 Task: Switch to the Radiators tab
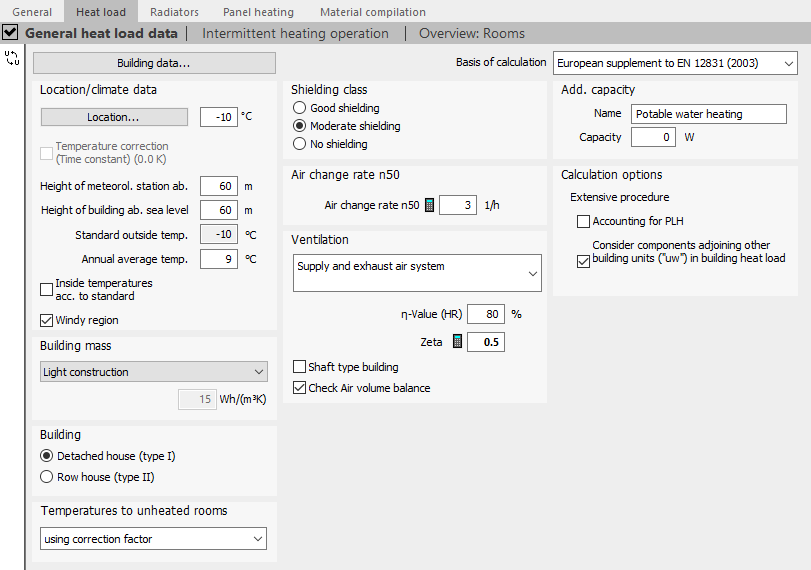pos(174,12)
